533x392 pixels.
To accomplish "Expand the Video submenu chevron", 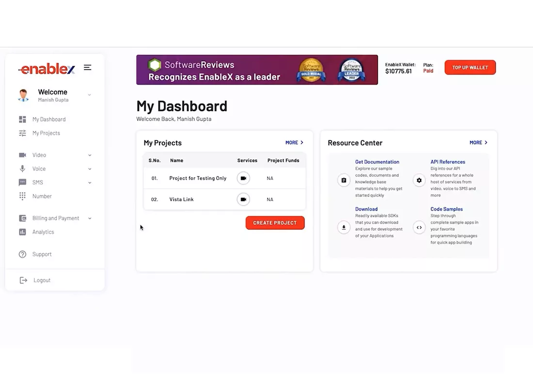I will (x=90, y=155).
